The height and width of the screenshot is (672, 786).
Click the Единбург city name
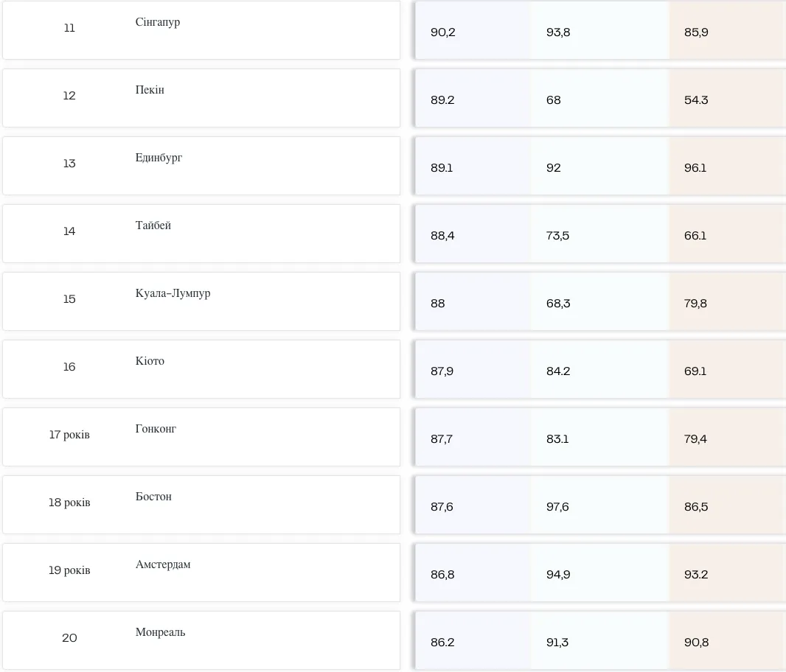(159, 158)
